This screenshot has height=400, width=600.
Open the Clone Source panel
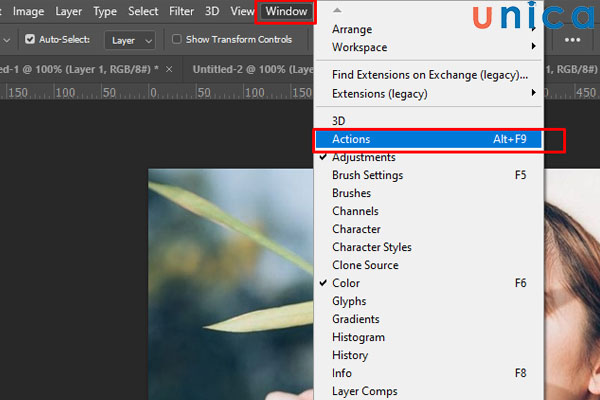429,265
